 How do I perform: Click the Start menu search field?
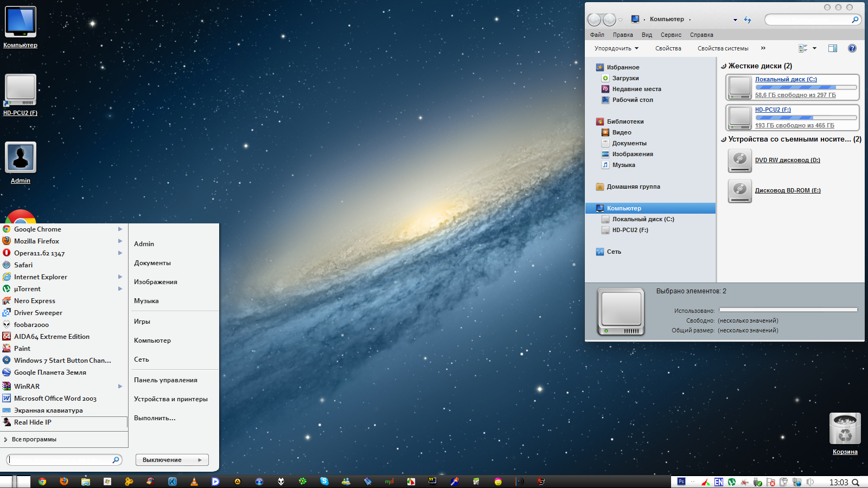[x=60, y=460]
